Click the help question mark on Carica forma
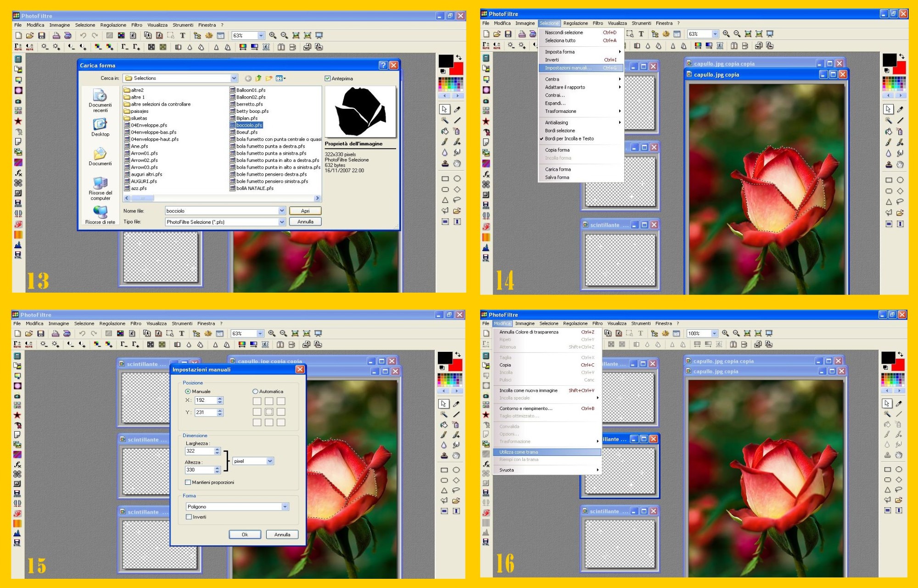 point(383,65)
